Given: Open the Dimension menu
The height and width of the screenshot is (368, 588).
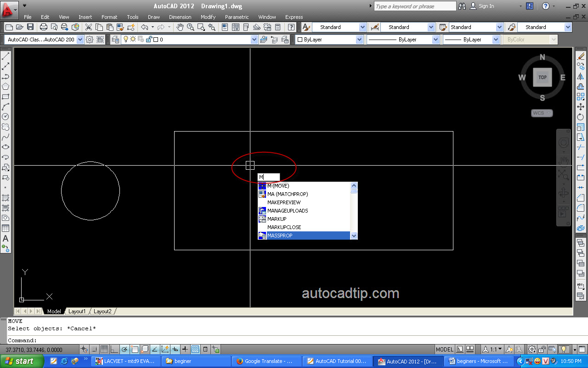Looking at the screenshot, I should coord(180,17).
